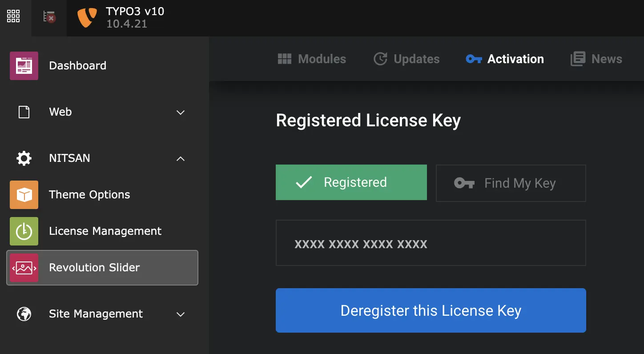This screenshot has height=354, width=644.
Task: Click the orange TYPO3 logo
Action: pyautogui.click(x=87, y=18)
